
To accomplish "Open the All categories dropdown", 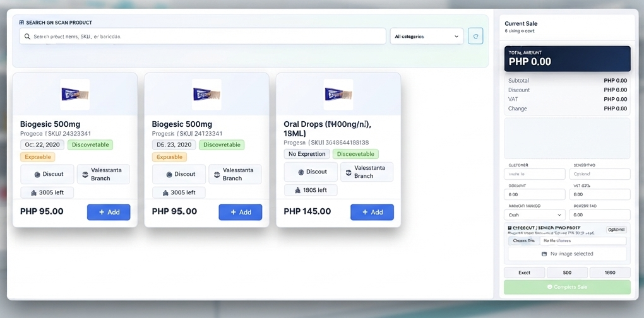I will pos(427,36).
